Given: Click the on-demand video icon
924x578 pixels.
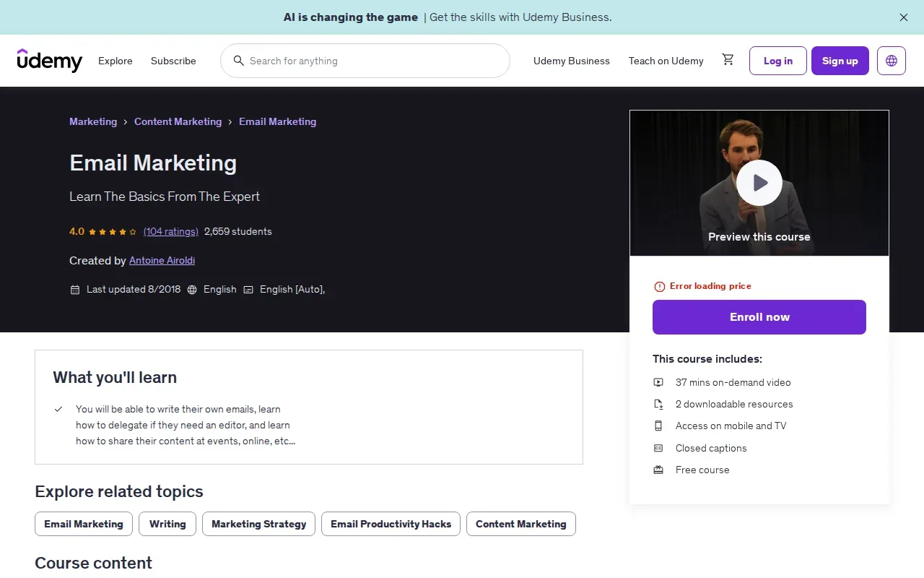Looking at the screenshot, I should click(x=658, y=382).
